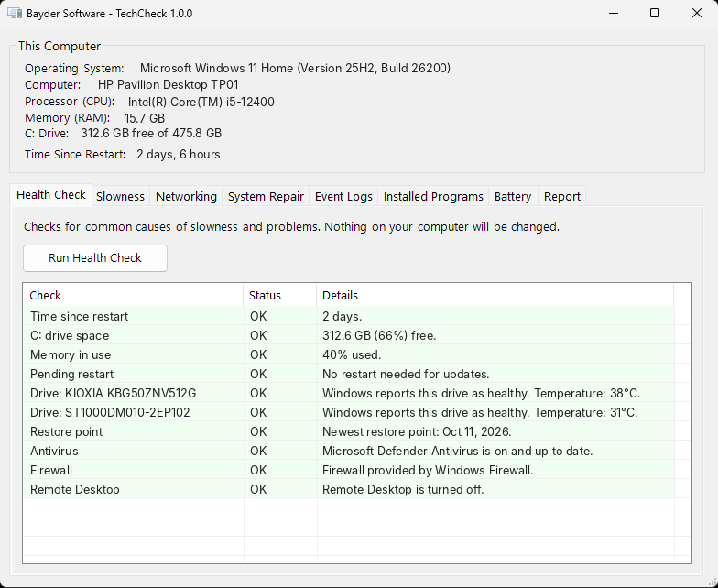
Task: Minimize the TechCheck window
Action: point(614,13)
